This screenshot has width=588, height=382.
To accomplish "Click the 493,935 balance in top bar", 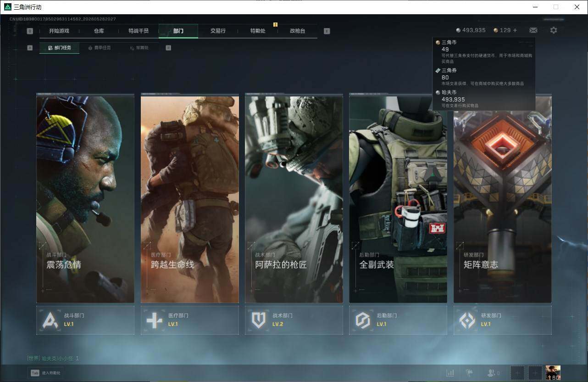I will (x=474, y=30).
